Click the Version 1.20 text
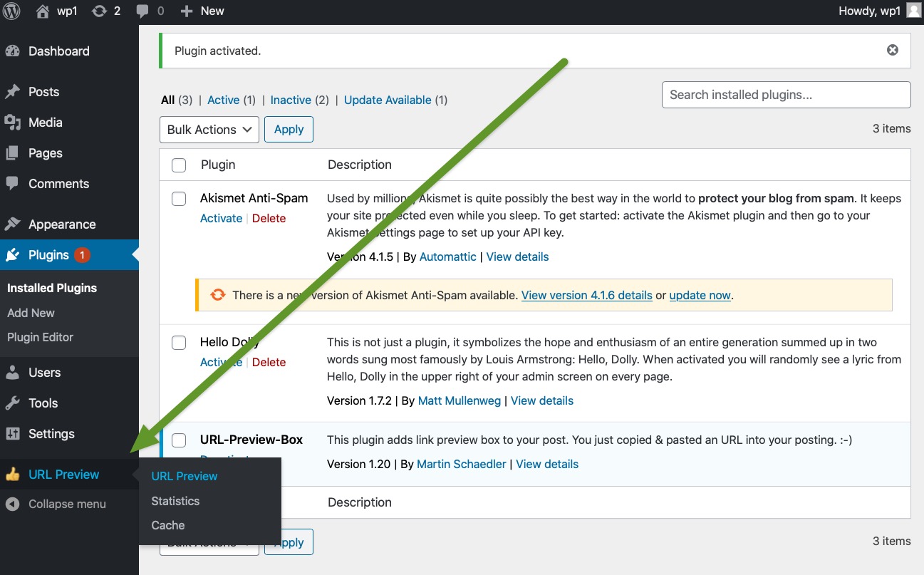924x575 pixels. (x=358, y=465)
